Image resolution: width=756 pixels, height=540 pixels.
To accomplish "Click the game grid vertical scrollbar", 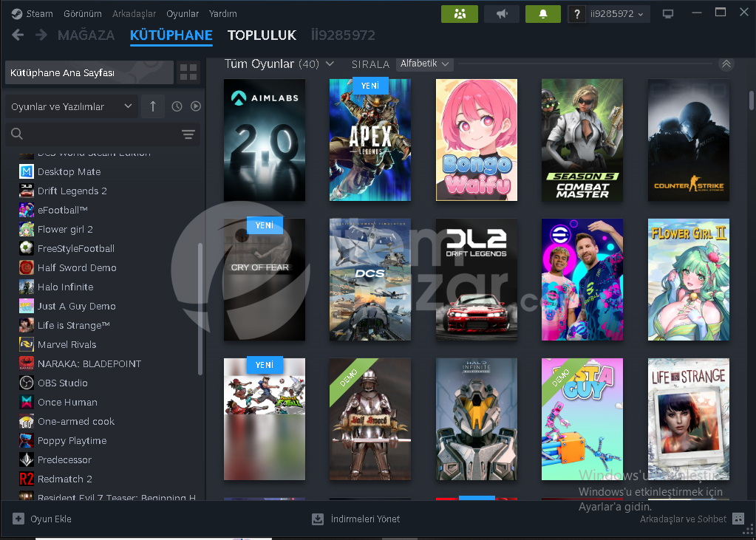I will coord(751,100).
